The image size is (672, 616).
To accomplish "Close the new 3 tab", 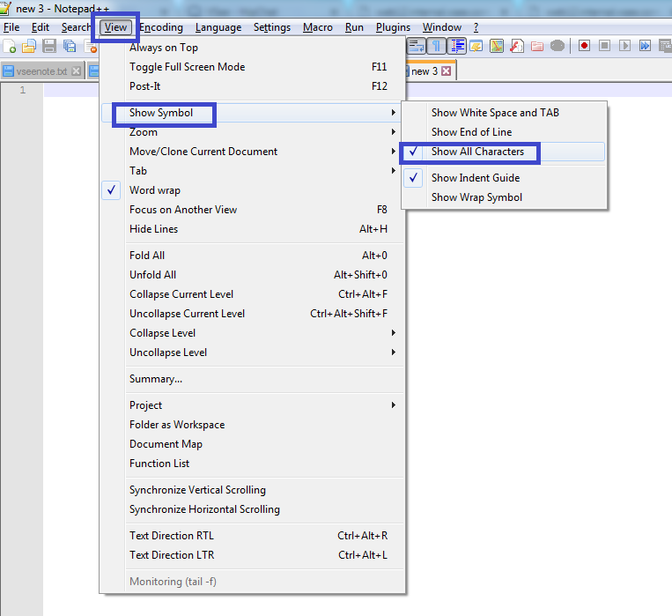I will pos(447,71).
